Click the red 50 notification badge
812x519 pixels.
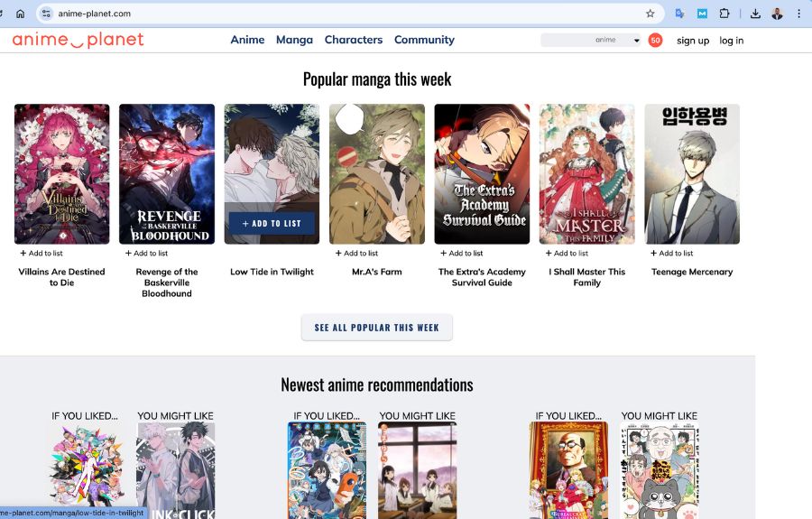pyautogui.click(x=655, y=40)
